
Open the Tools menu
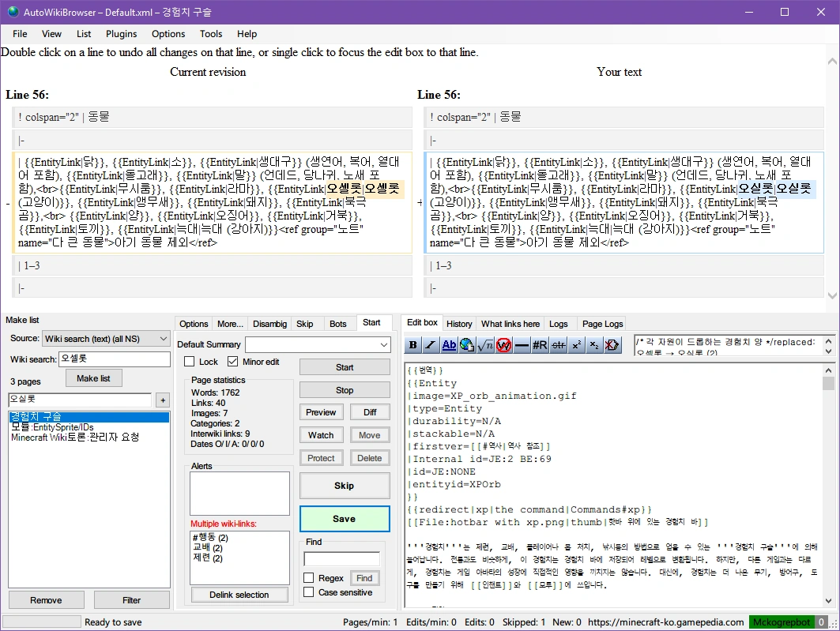[211, 34]
